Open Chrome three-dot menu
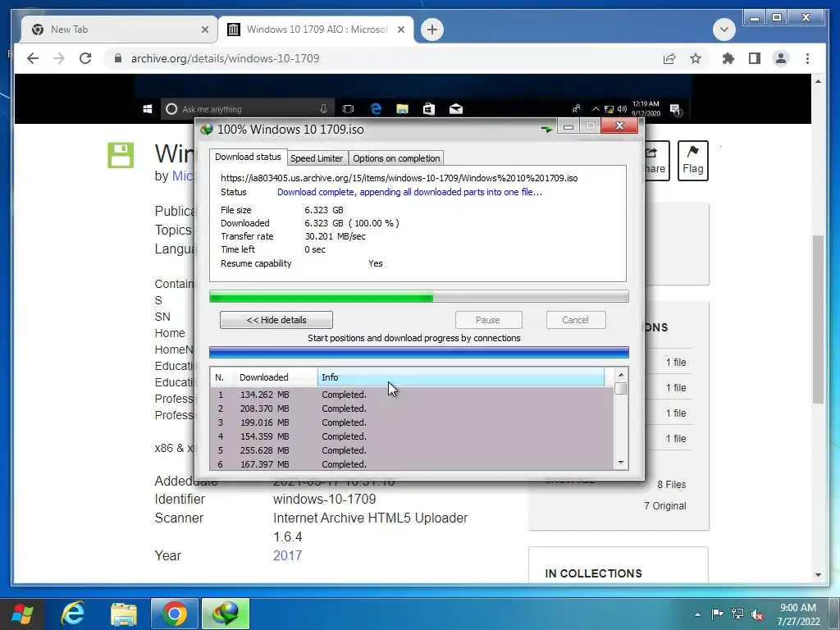Image resolution: width=840 pixels, height=630 pixels. (x=807, y=58)
